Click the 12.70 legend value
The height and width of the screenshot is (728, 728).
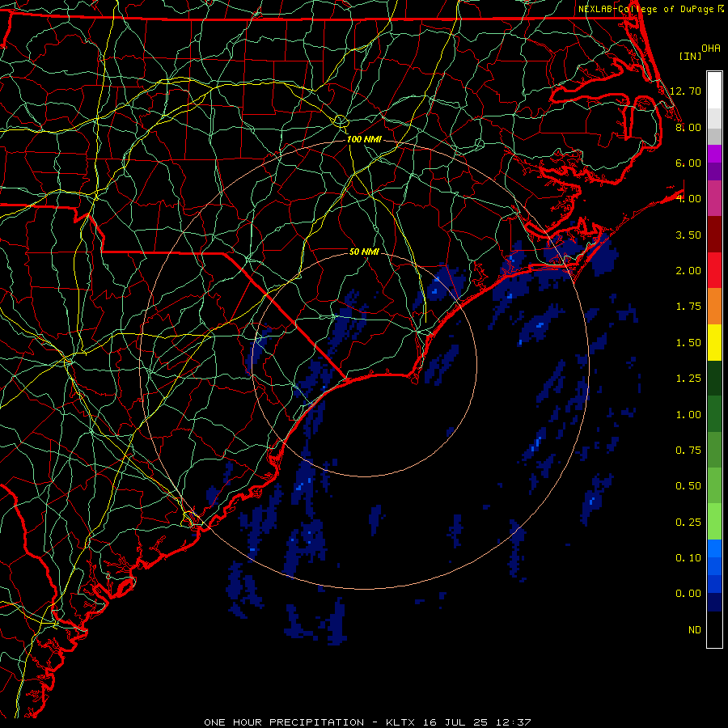[x=685, y=91]
